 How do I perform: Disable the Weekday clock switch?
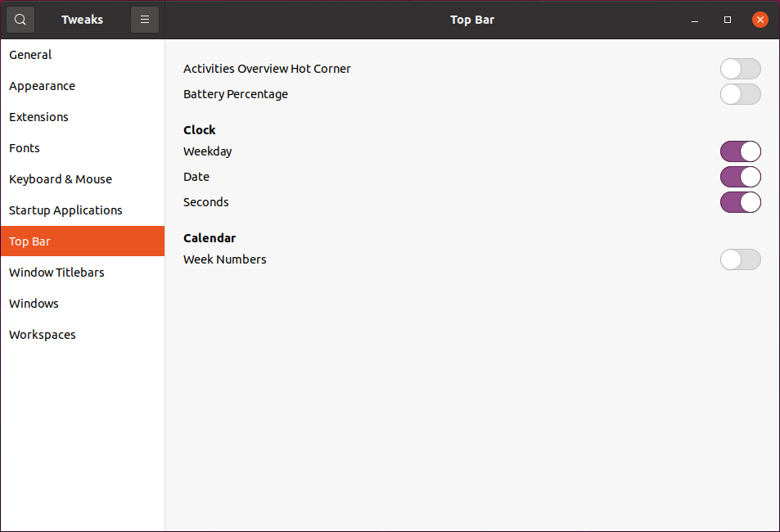coord(740,151)
